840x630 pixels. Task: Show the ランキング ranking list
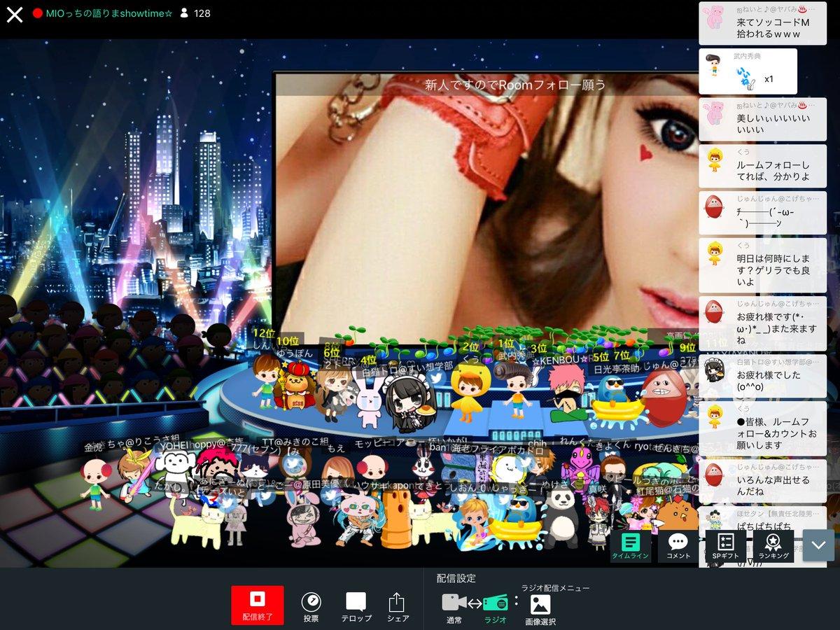click(x=773, y=545)
